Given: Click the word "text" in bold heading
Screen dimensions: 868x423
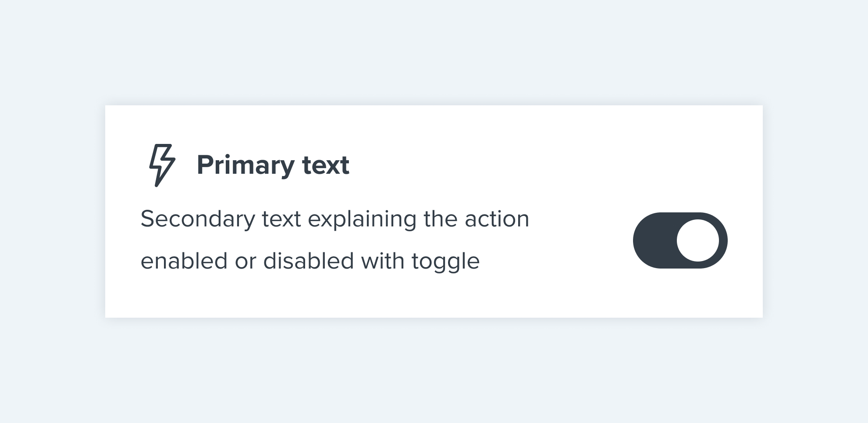Looking at the screenshot, I should (x=326, y=165).
